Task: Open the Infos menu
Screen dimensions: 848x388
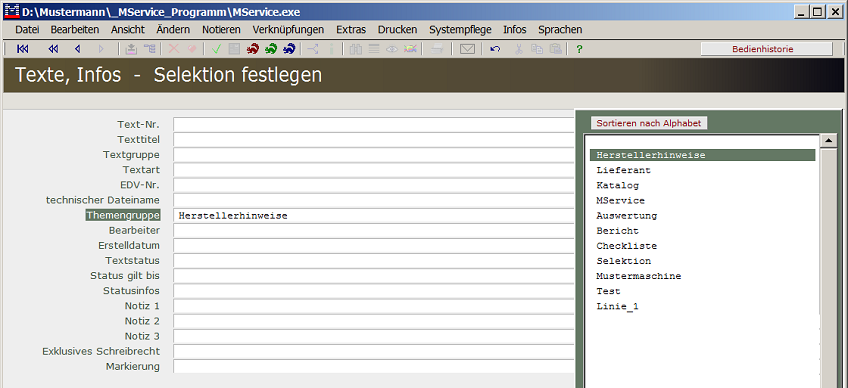Action: (x=515, y=30)
